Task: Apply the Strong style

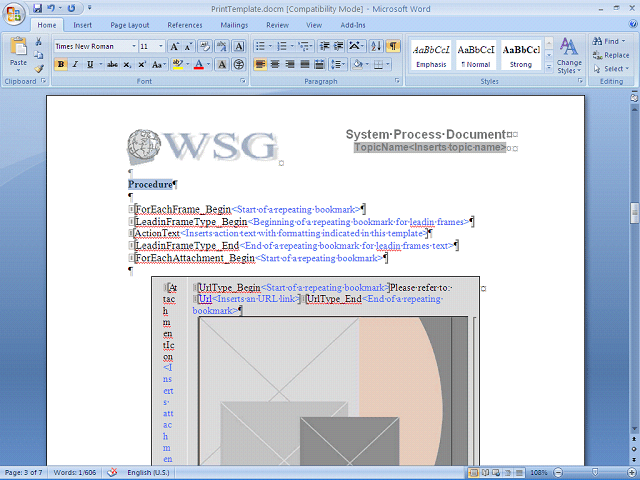Action: 521,56
